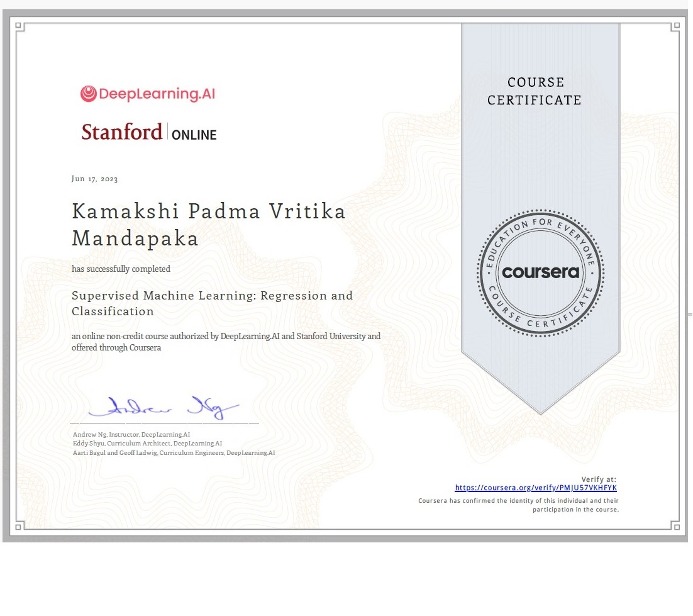Click the top-left corner ornament square
Viewport: 693px width, 616px height.
click(x=19, y=26)
